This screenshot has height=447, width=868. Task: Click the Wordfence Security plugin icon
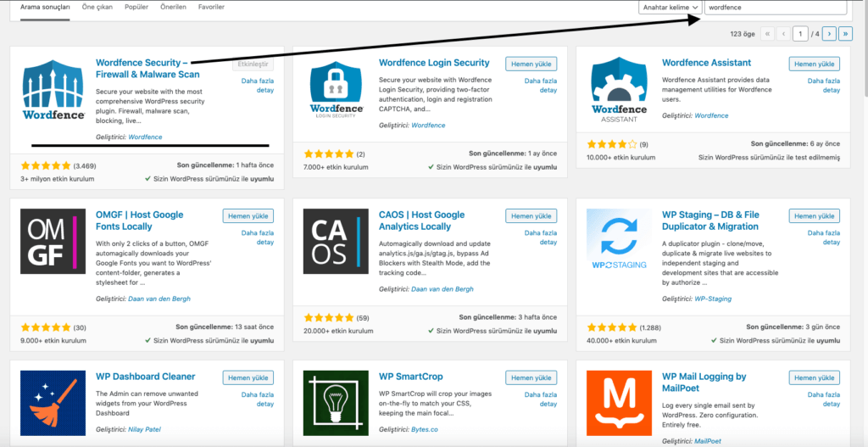53,89
